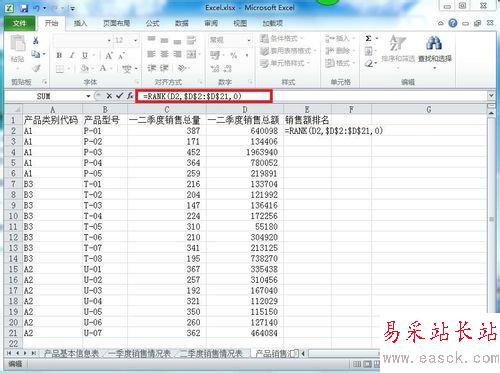Click Font Color A button
The width and height of the screenshot is (500, 373).
point(103,69)
